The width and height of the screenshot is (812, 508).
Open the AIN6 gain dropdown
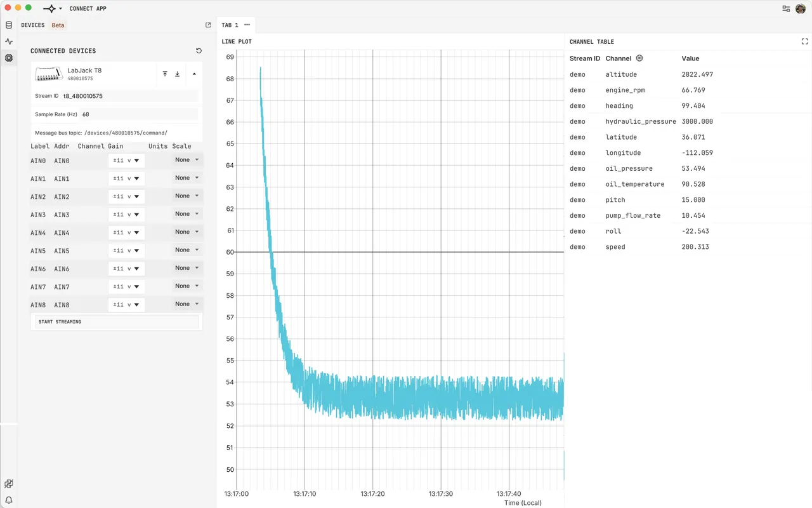pyautogui.click(x=126, y=269)
